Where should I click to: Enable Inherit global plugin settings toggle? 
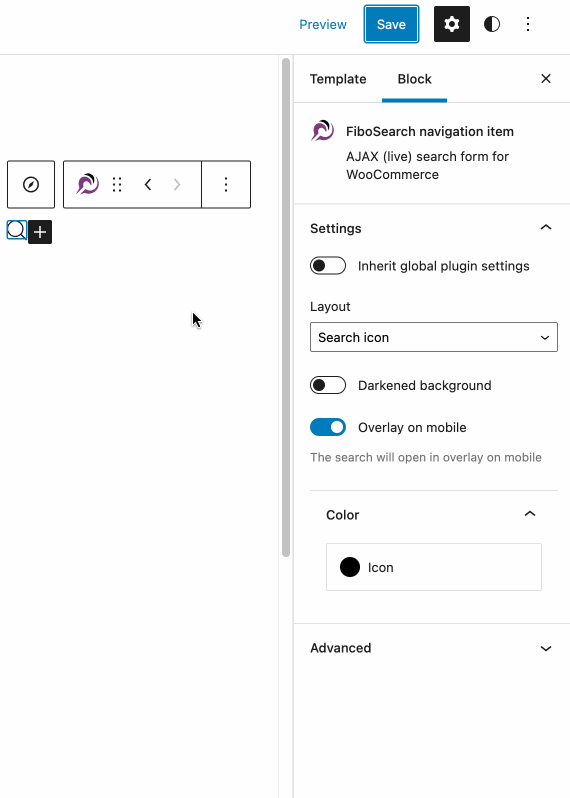(328, 266)
